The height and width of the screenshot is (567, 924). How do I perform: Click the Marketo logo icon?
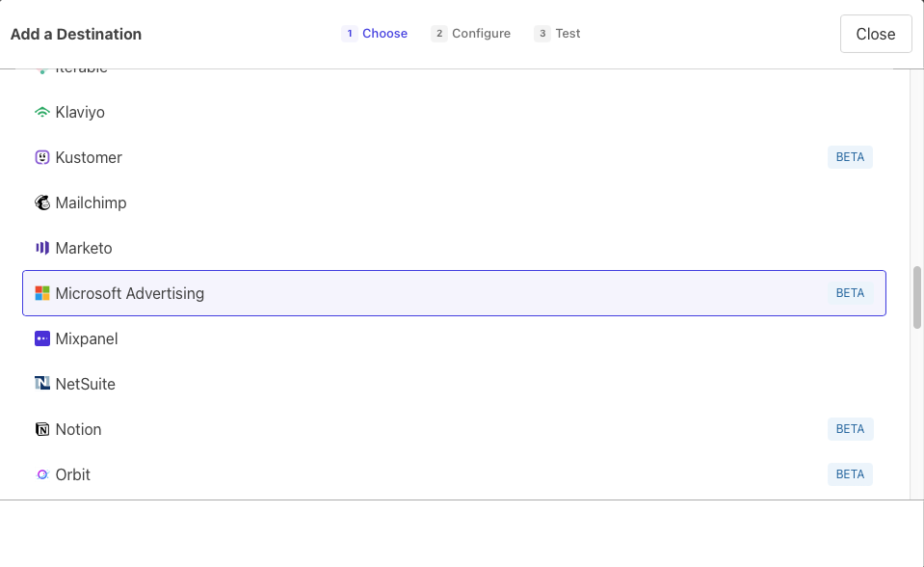click(41, 249)
